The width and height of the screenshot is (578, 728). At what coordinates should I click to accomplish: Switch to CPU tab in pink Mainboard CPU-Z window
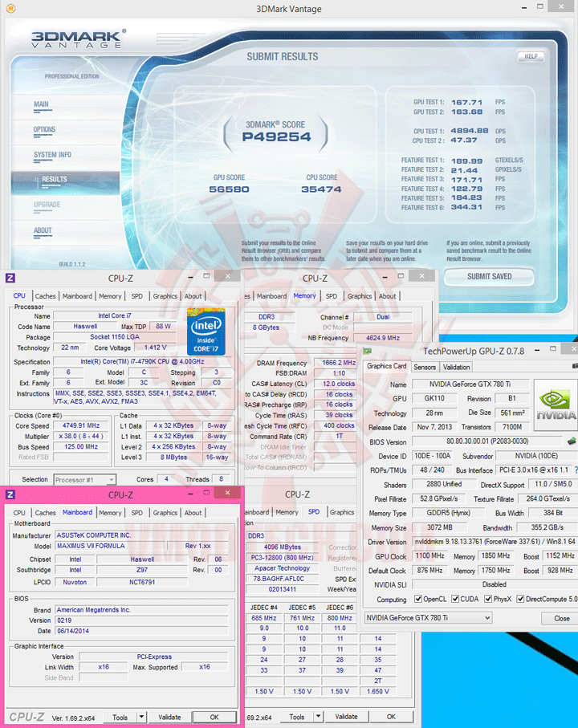click(19, 513)
